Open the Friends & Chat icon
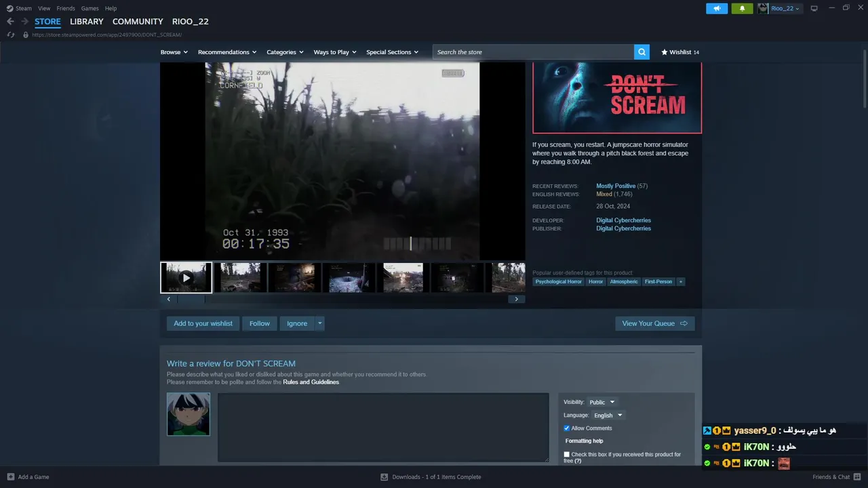868x488 pixels. (x=857, y=476)
